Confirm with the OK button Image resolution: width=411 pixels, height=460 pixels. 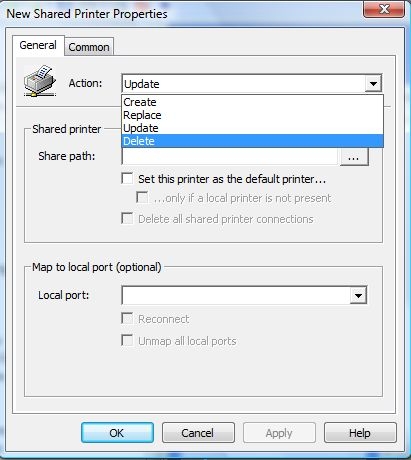point(117,433)
